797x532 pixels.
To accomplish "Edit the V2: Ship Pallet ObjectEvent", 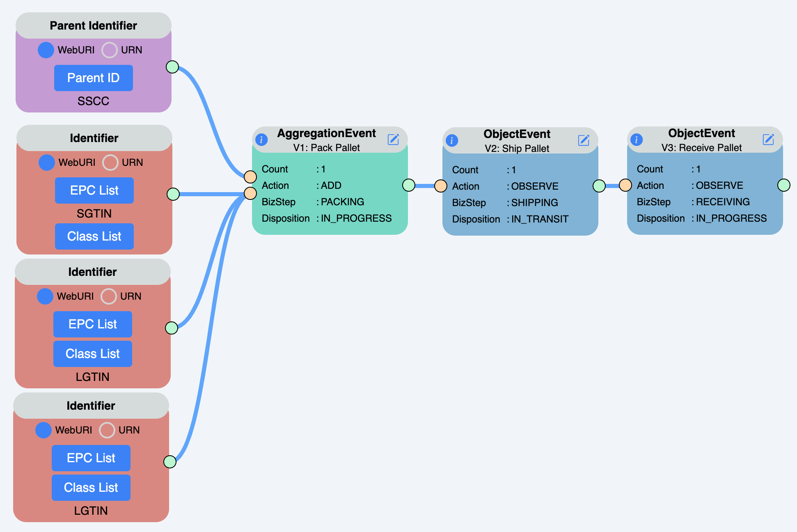I will coord(584,140).
